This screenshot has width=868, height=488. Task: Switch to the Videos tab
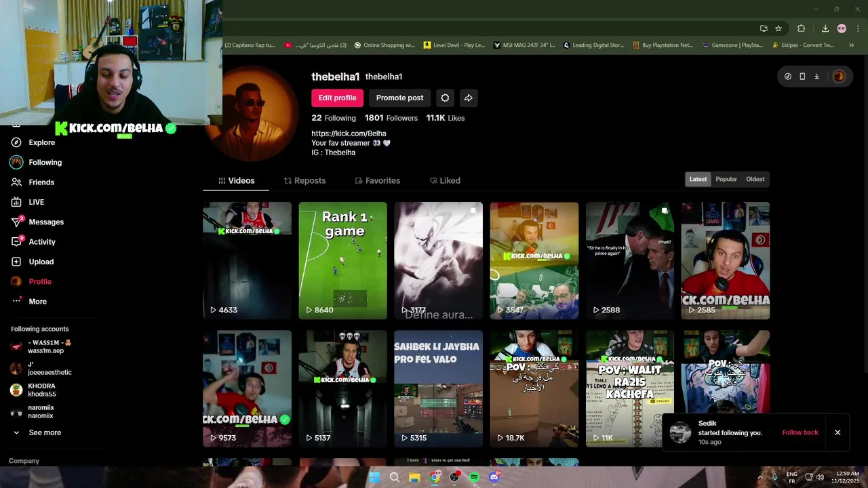(237, 180)
